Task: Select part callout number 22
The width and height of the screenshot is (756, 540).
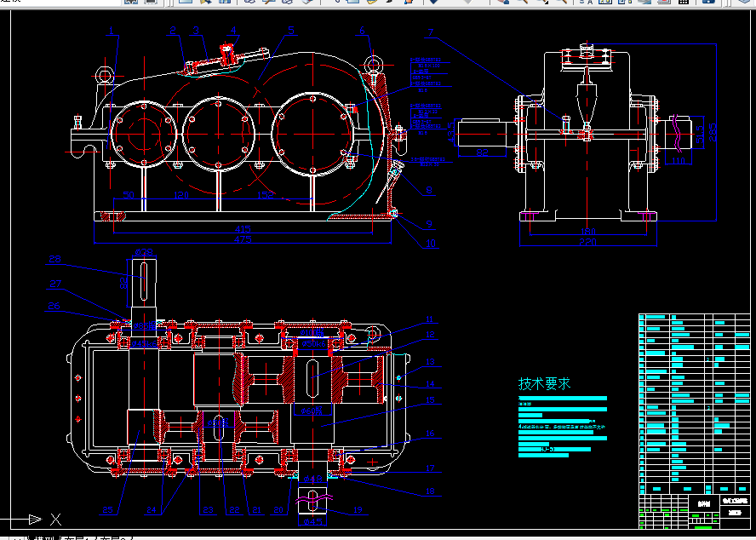Action: pos(234,509)
